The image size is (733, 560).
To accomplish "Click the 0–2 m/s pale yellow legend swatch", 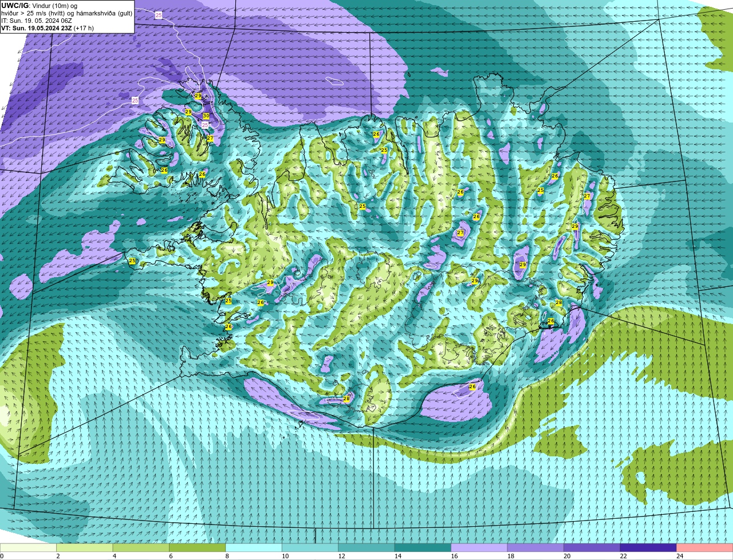I will (28, 548).
